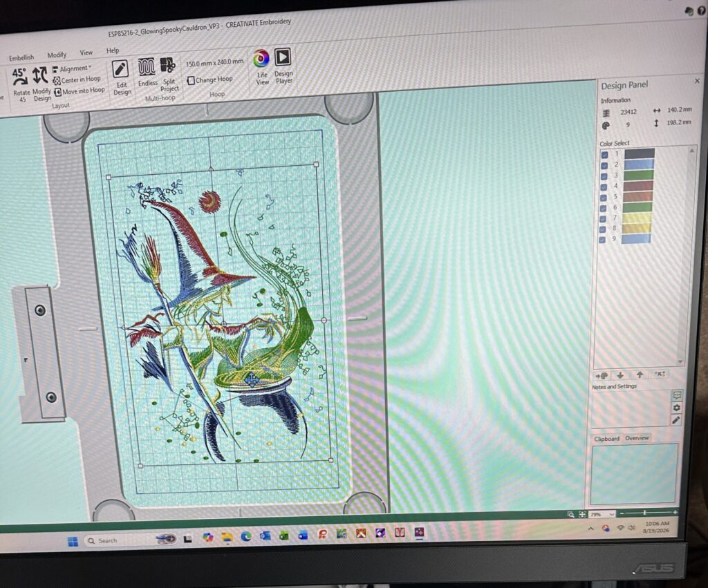The height and width of the screenshot is (588, 708).
Task: Rotate the design 45 degrees
Action: point(20,84)
